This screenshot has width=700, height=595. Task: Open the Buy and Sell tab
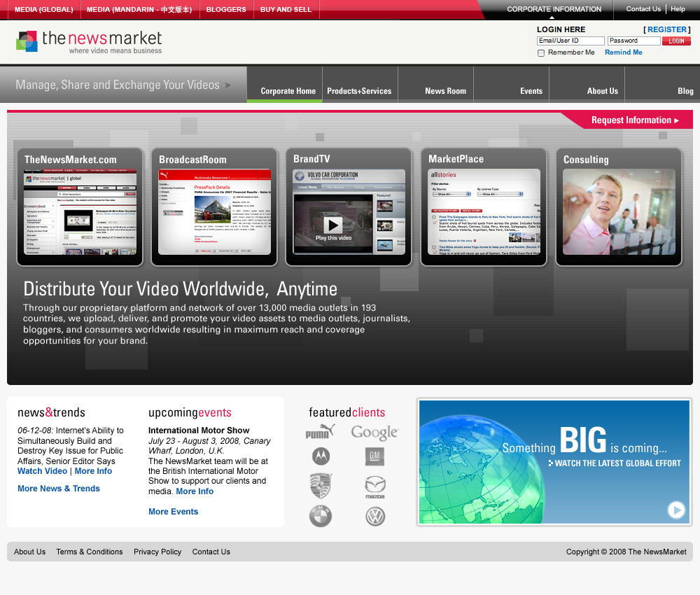286,9
